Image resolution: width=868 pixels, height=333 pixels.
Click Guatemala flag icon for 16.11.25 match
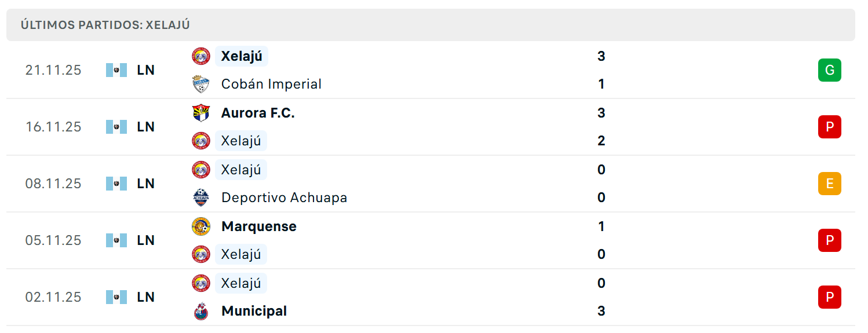[116, 127]
